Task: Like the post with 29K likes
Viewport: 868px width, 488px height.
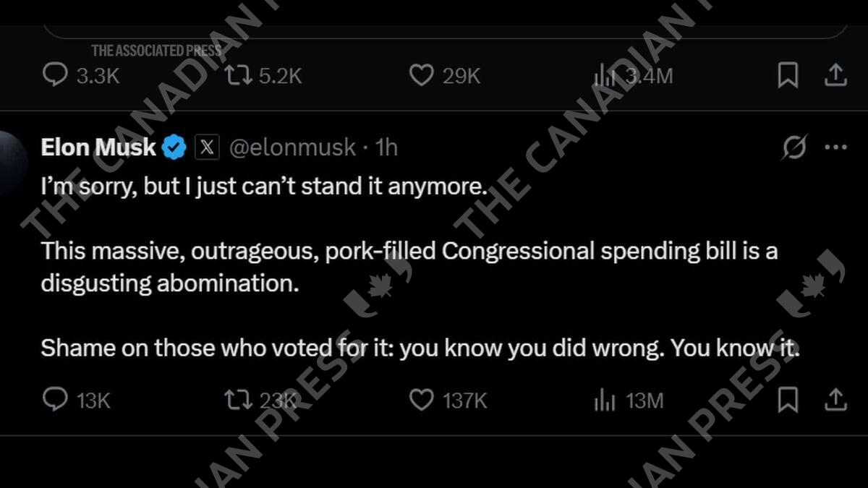Action: coord(421,75)
